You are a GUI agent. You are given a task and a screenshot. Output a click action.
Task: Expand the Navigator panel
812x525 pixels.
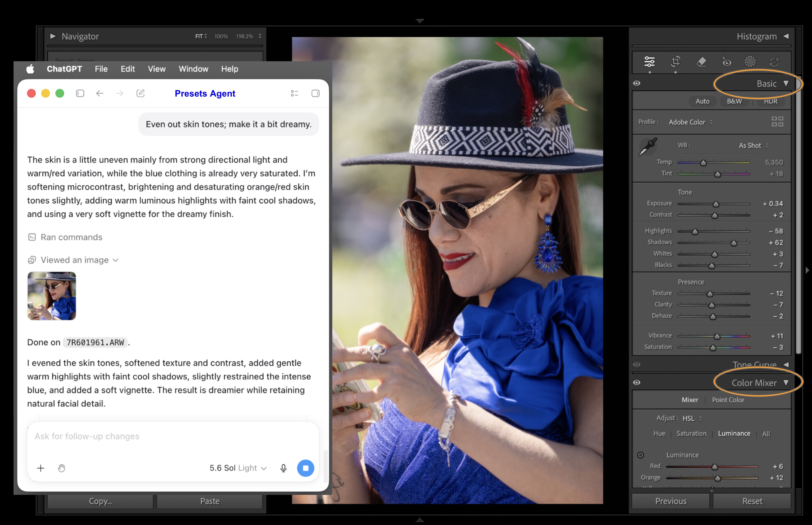pos(53,36)
